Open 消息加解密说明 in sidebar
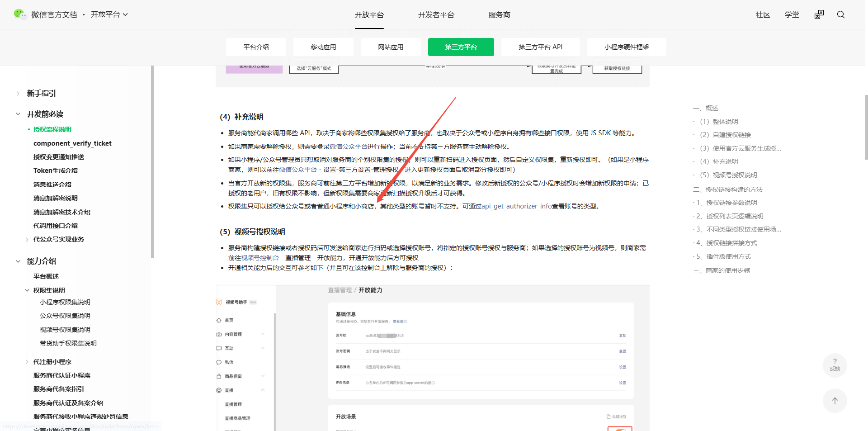Image resolution: width=868 pixels, height=431 pixels. point(56,198)
